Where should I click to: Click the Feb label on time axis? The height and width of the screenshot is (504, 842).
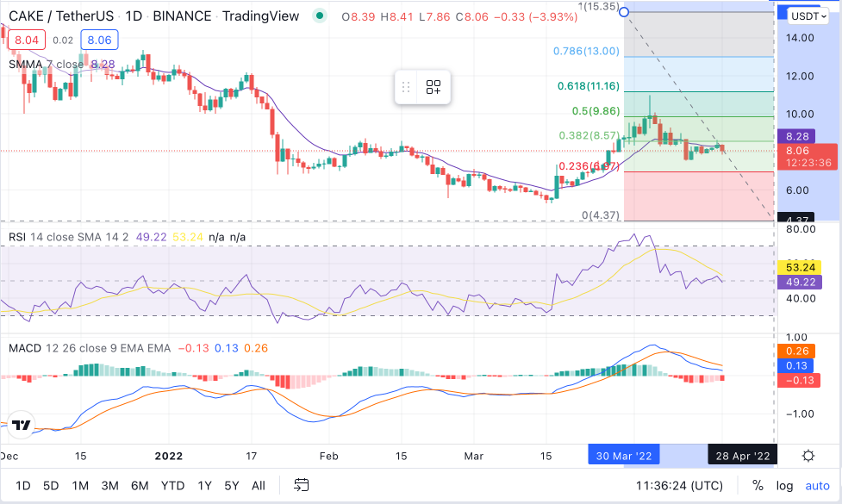pyautogui.click(x=328, y=457)
